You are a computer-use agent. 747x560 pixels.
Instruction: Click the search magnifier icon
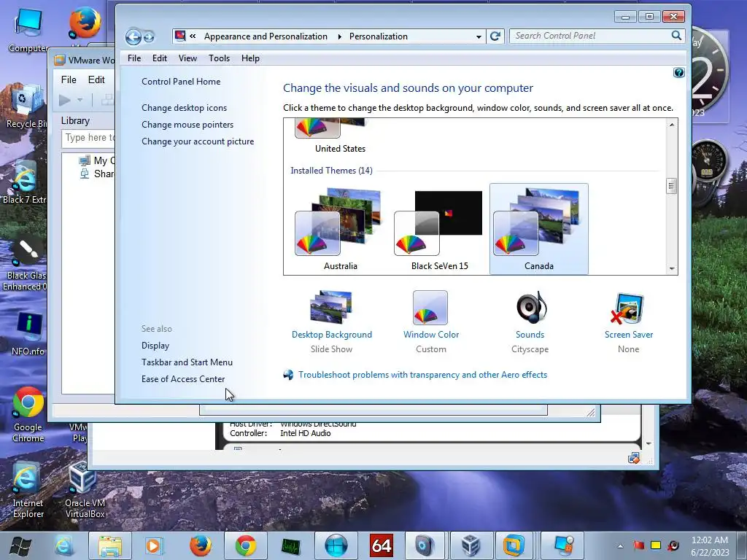pyautogui.click(x=676, y=36)
